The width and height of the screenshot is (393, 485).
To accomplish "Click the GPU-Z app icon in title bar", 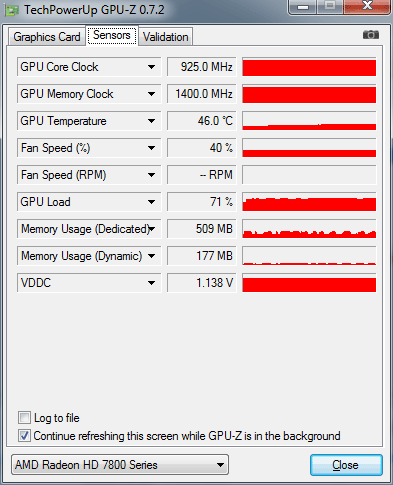I will (x=12, y=10).
